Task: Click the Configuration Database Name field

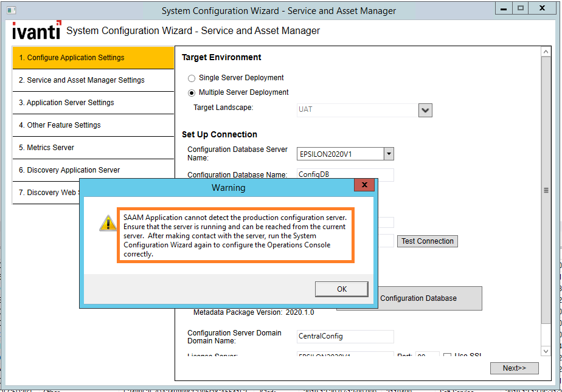Action: click(345, 174)
